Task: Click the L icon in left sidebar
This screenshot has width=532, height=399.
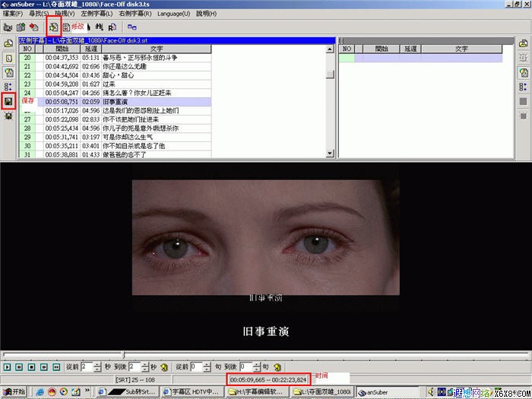Action: [x=9, y=58]
